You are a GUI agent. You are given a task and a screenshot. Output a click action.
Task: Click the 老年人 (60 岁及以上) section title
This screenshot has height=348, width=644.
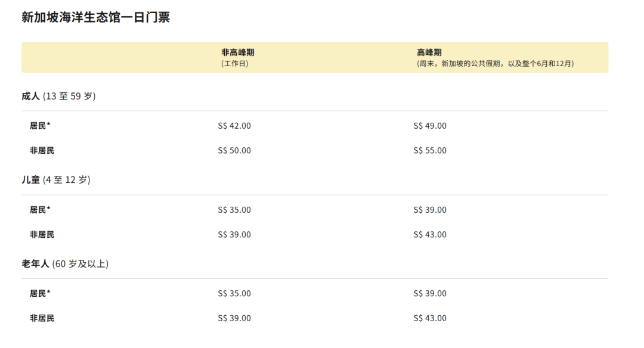click(x=65, y=264)
